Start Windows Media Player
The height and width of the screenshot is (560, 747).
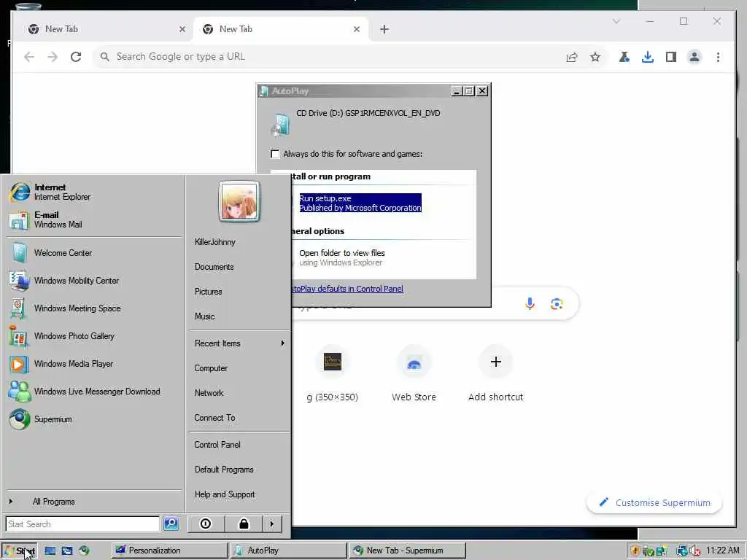coord(94,363)
